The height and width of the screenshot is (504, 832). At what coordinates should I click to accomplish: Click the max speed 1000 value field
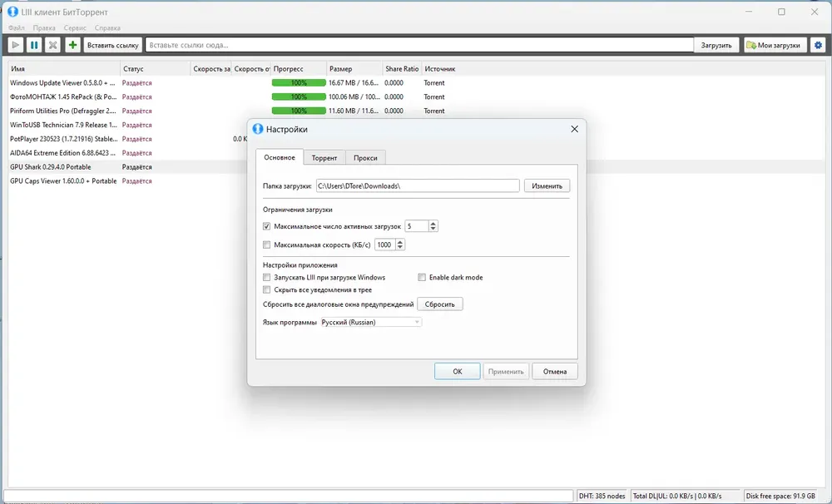tap(385, 245)
